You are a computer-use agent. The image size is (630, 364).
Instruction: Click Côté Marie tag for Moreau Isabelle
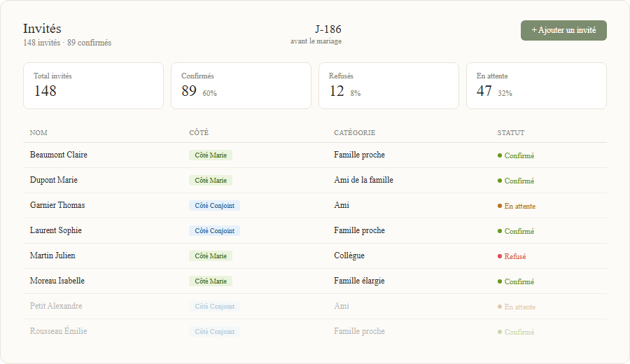coord(211,281)
